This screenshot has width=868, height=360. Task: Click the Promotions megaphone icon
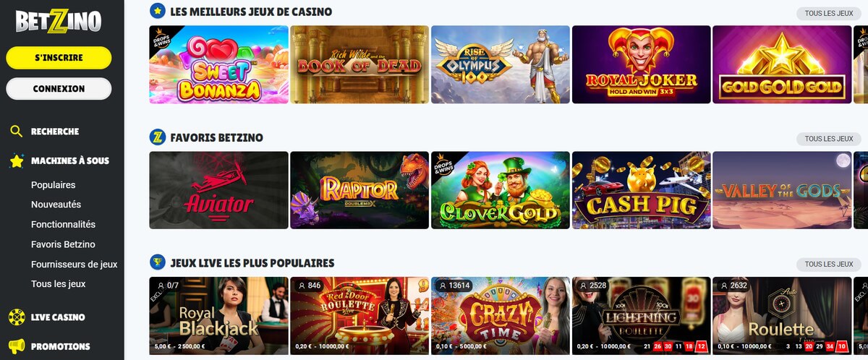tap(17, 346)
